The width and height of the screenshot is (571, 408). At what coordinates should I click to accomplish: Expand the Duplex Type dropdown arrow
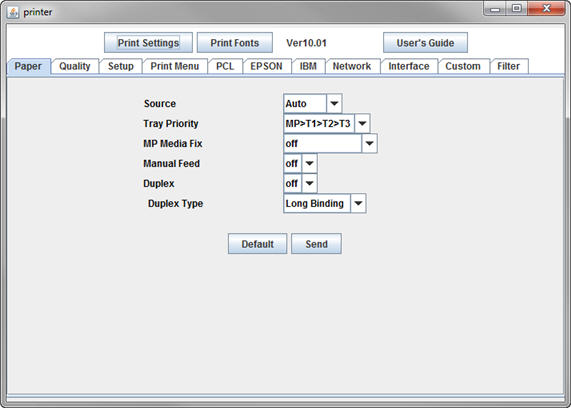358,204
